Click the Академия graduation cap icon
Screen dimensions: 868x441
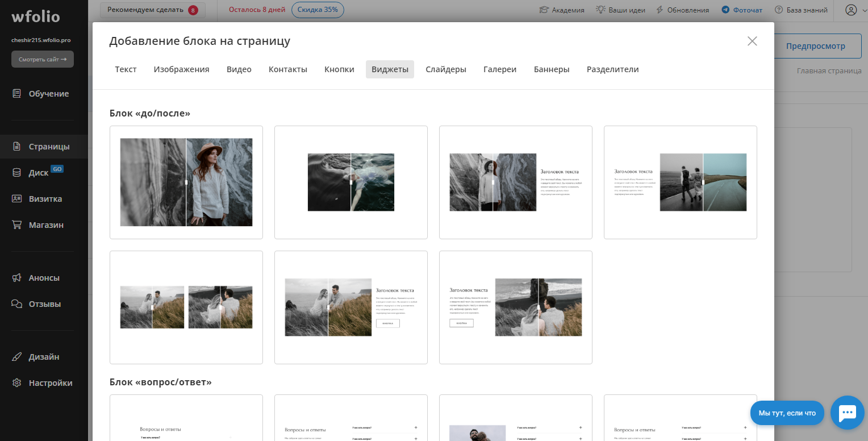pyautogui.click(x=544, y=10)
